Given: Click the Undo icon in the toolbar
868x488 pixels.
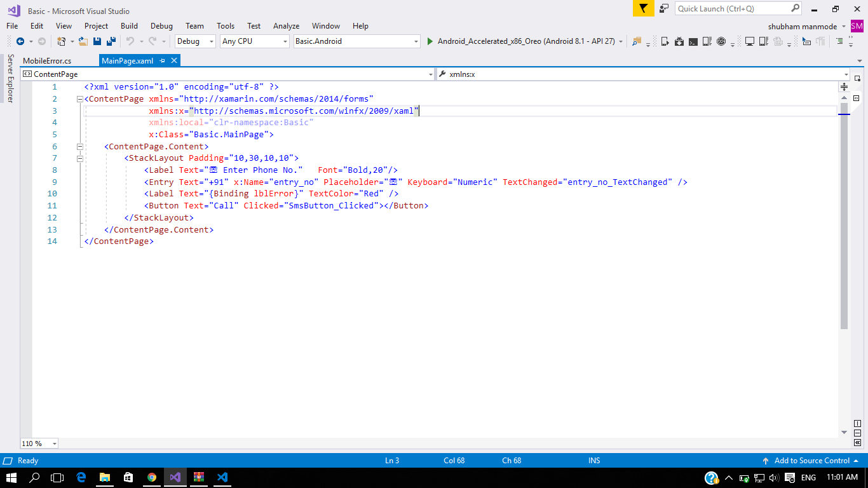Looking at the screenshot, I should click(x=131, y=41).
